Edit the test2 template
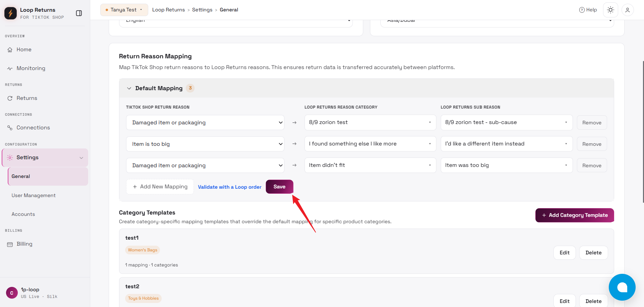The width and height of the screenshot is (644, 307). (565, 301)
